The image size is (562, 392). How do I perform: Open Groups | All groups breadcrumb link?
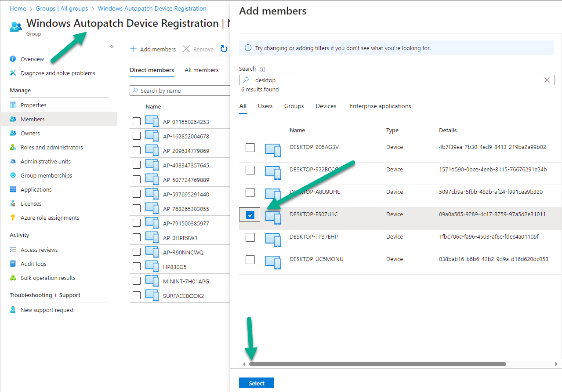click(62, 8)
